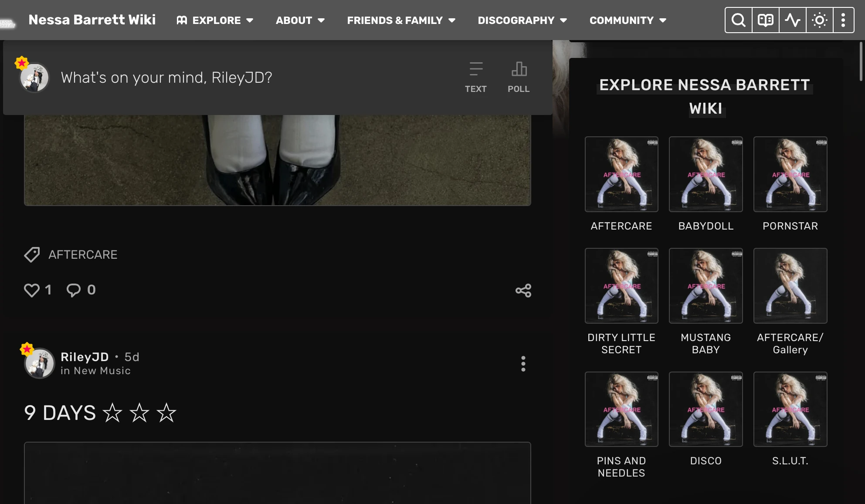
Task: Share the AFTERCARE post
Action: [523, 291]
